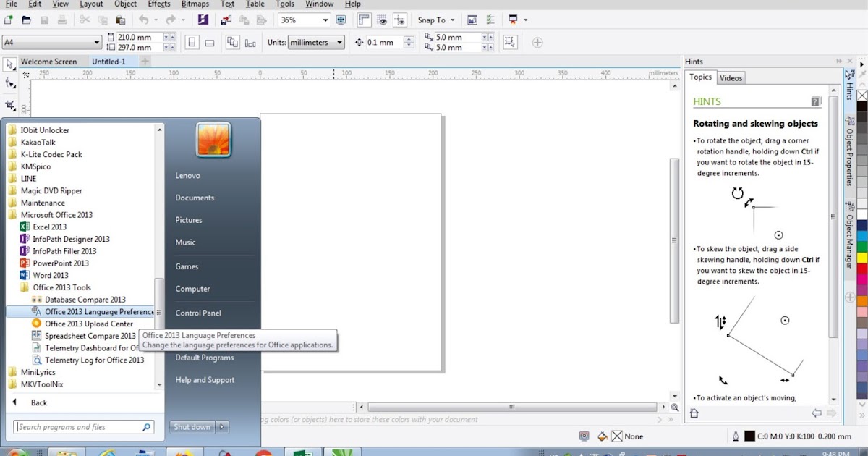This screenshot has width=868, height=456.
Task: Click the Publish to PDF icon
Action: point(261,20)
